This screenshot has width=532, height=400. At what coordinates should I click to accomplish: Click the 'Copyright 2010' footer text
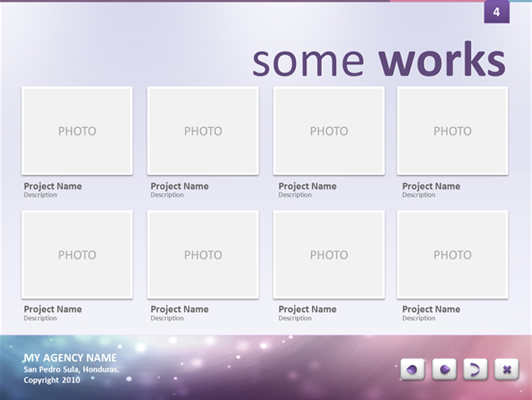click(x=52, y=380)
